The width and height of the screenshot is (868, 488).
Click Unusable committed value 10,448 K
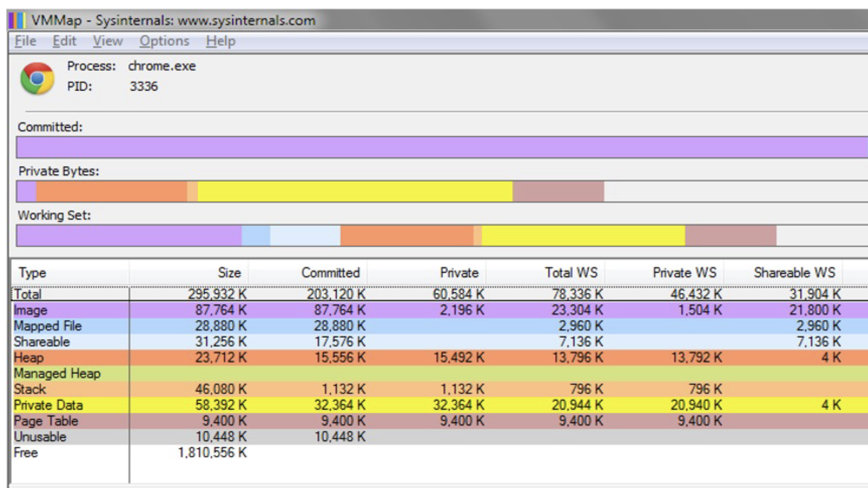[x=340, y=437]
